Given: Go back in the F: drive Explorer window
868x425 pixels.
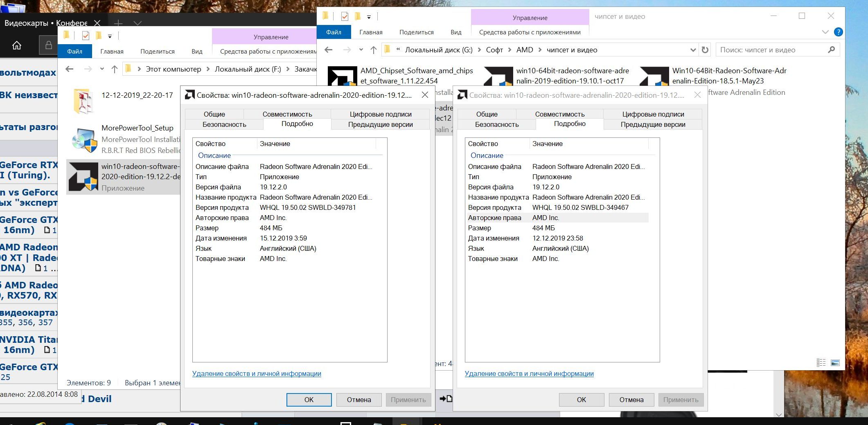Looking at the screenshot, I should pyautogui.click(x=70, y=69).
